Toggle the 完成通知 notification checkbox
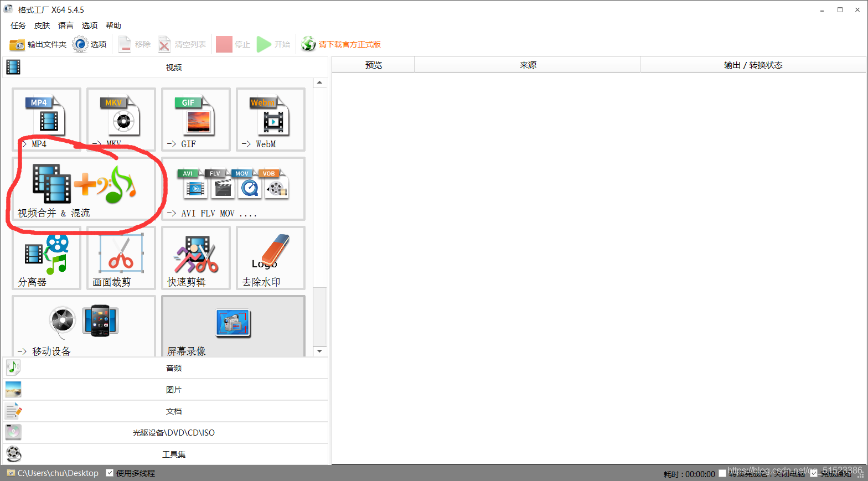Viewport: 868px width, 481px height. coord(813,473)
